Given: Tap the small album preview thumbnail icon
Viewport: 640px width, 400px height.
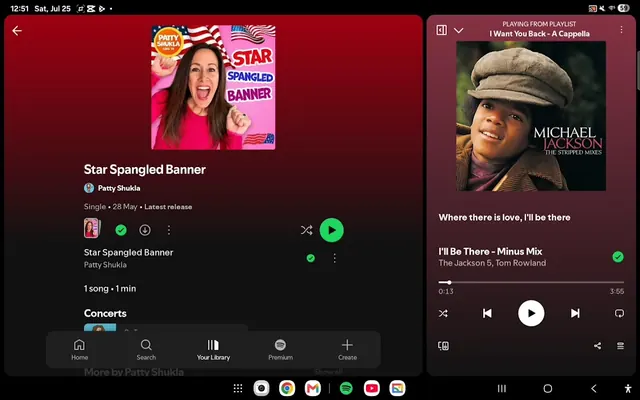Looking at the screenshot, I should pyautogui.click(x=92, y=228).
